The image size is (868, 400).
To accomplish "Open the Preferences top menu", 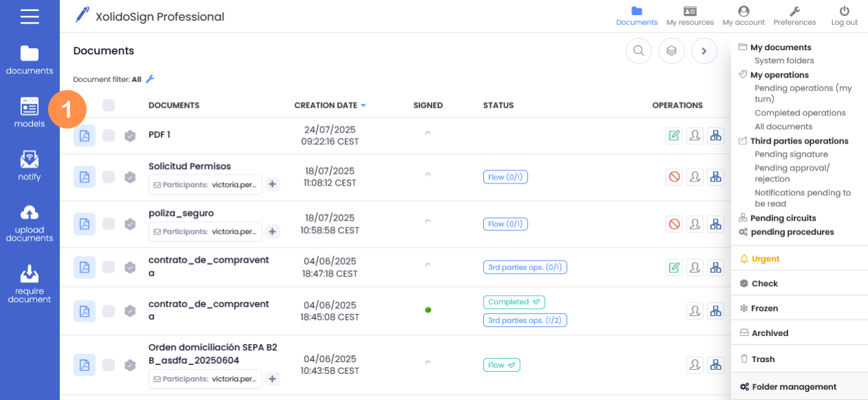I will coord(794,16).
